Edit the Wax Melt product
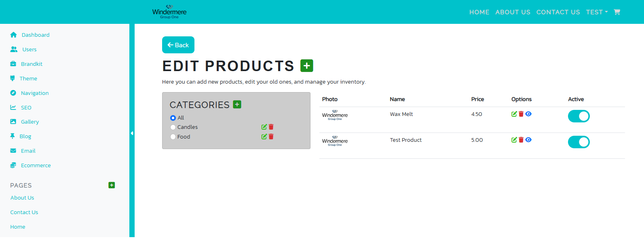The image size is (644, 244). pyautogui.click(x=514, y=114)
